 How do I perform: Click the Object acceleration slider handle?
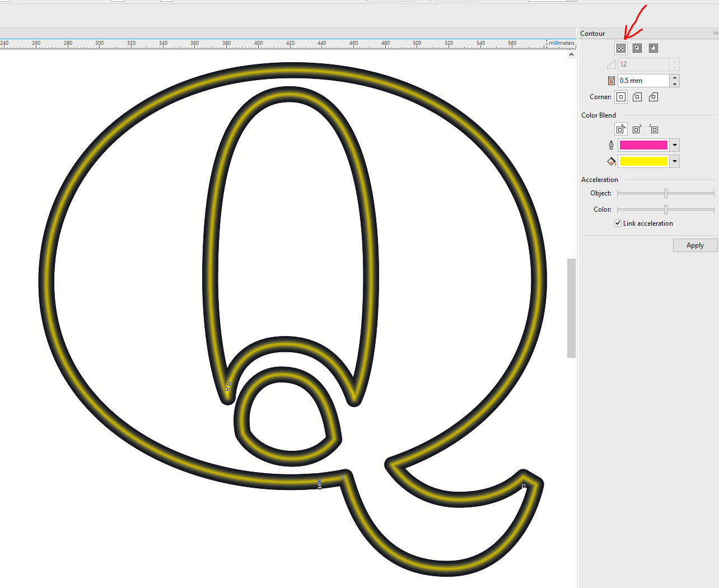(666, 193)
